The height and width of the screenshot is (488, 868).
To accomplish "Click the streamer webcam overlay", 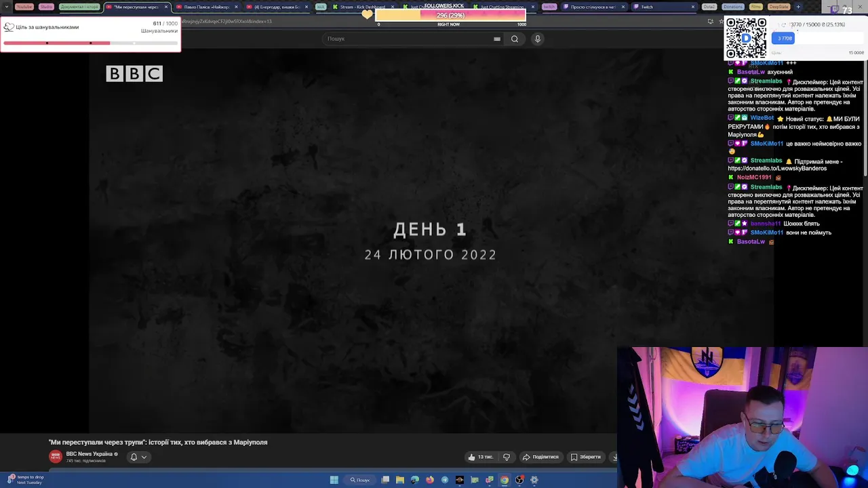I will (x=743, y=418).
